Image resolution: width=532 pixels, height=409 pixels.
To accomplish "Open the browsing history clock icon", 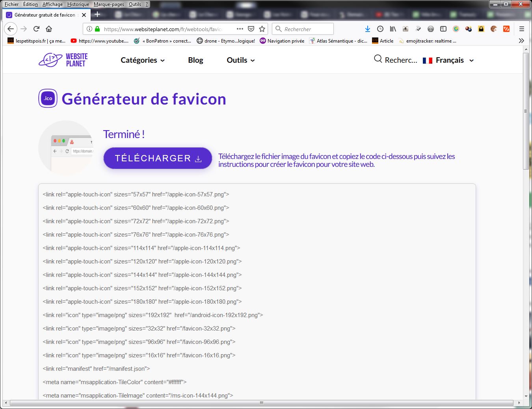I will (x=380, y=29).
